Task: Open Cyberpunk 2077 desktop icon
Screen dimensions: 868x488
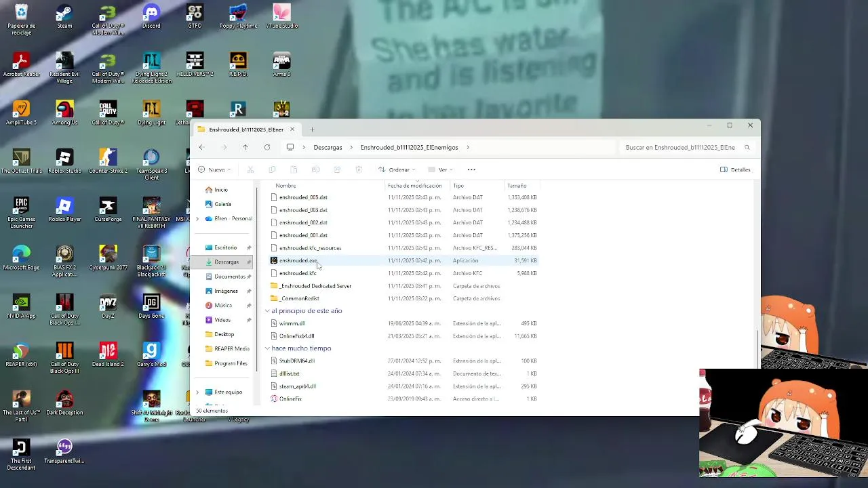Action: tap(108, 258)
